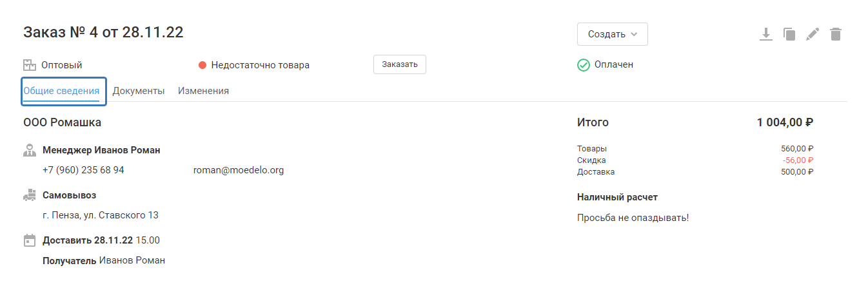The width and height of the screenshot is (868, 297).
Task: Click the pickup address in Пенза
Action: [101, 215]
